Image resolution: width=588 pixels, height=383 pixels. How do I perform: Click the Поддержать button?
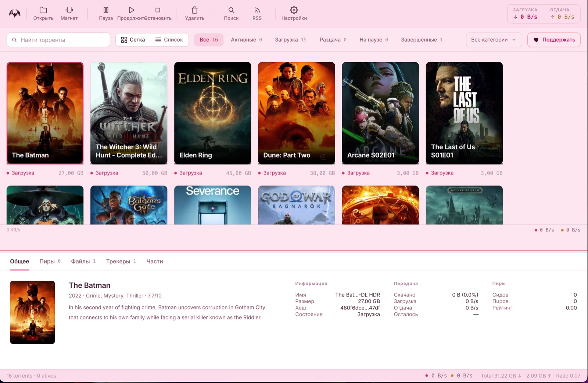tap(554, 40)
